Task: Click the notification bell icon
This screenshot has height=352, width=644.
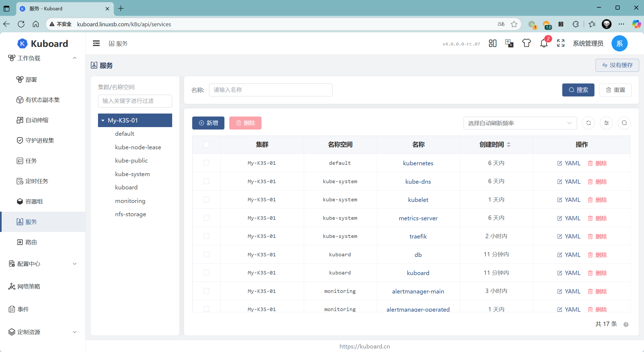Action: click(544, 43)
